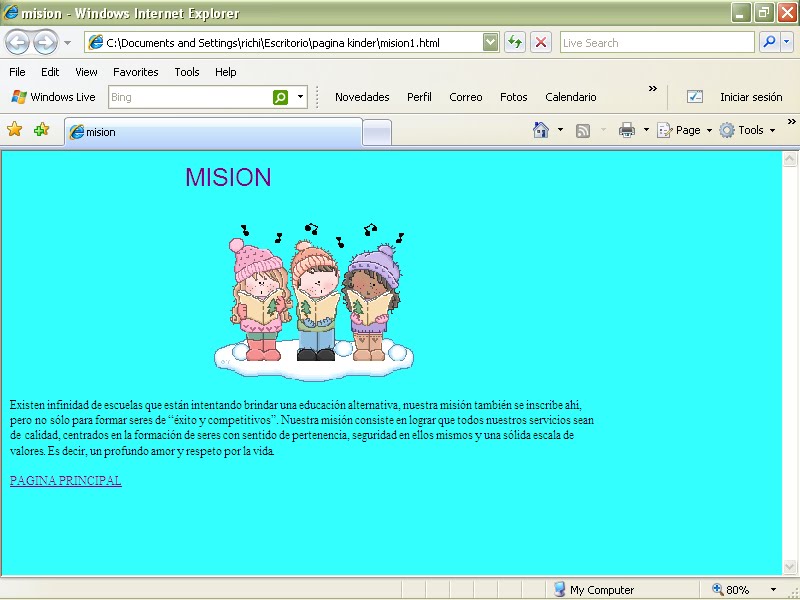Open the File menu
800x600 pixels.
coord(17,72)
